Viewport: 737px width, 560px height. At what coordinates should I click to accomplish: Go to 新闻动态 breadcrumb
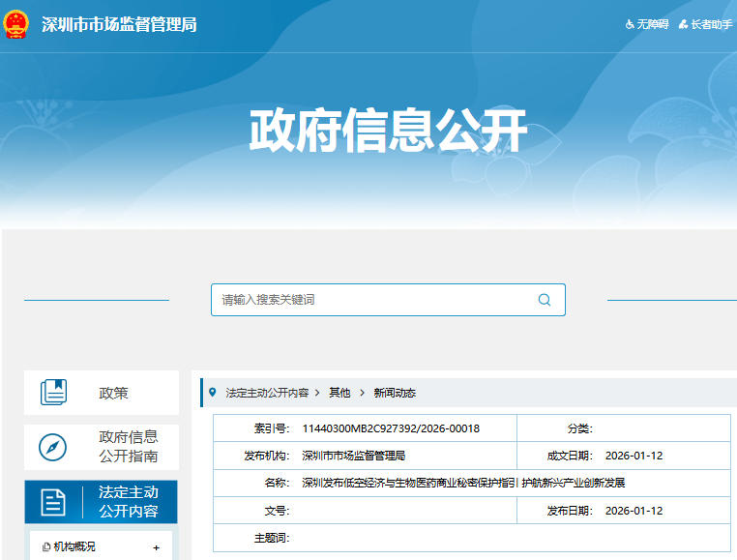pyautogui.click(x=395, y=393)
